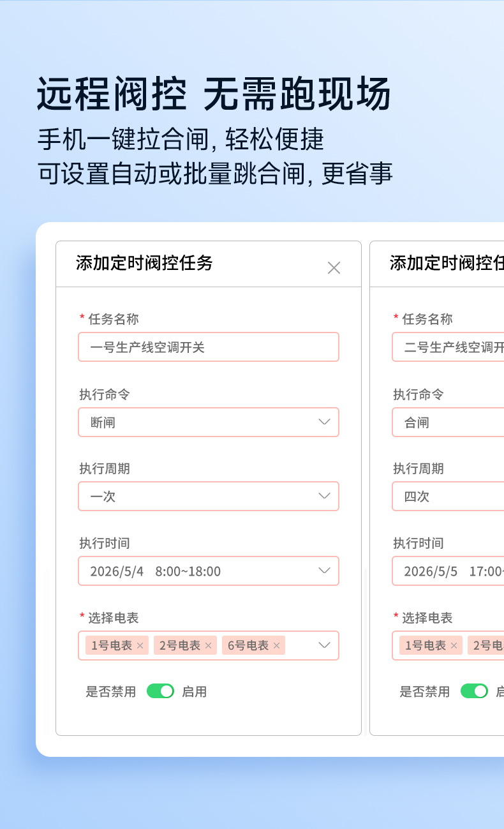This screenshot has width=504, height=829.
Task: Open the 执行时间 picker showing 2026/5/4
Action: 209,571
